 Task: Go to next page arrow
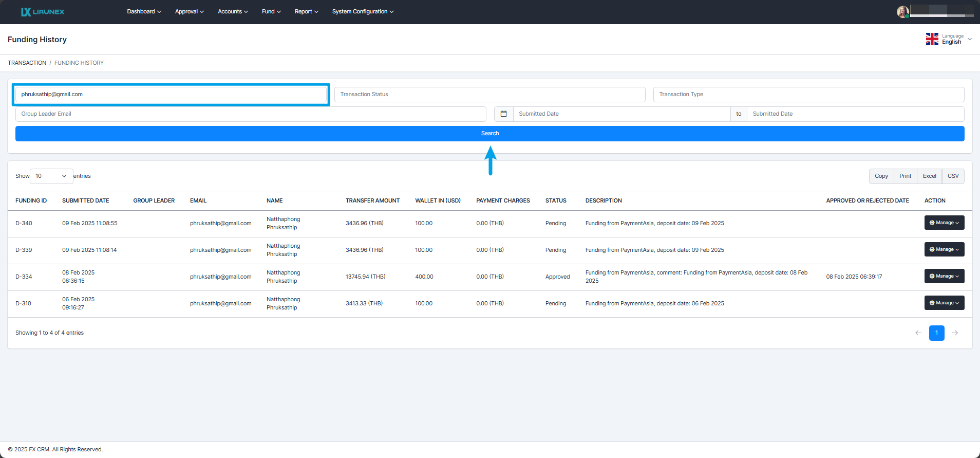click(955, 333)
